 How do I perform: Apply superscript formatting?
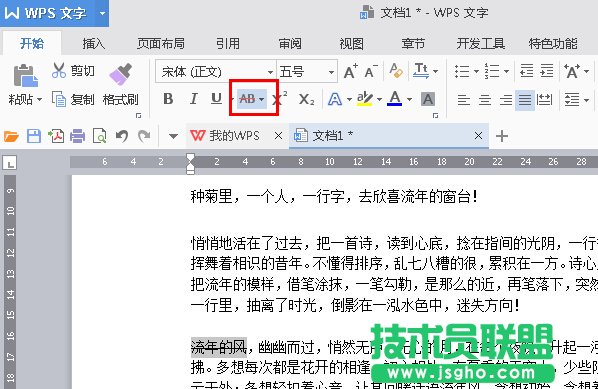[x=281, y=99]
